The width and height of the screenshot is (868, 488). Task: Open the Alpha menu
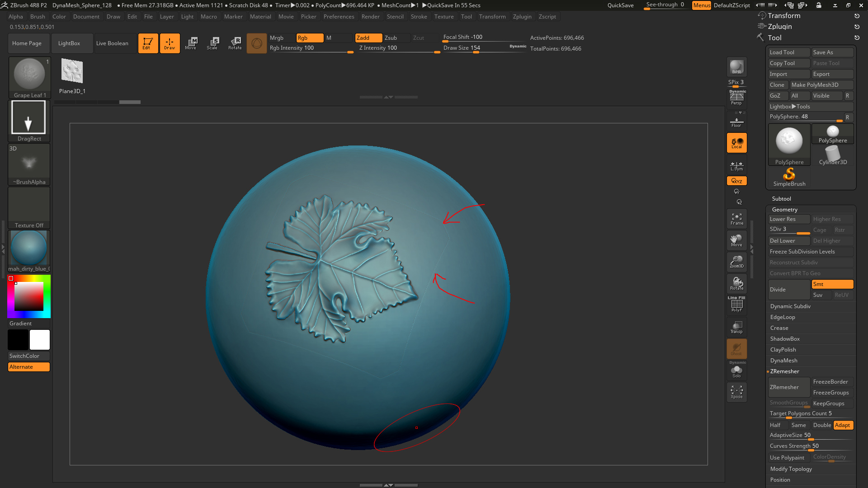click(x=16, y=17)
